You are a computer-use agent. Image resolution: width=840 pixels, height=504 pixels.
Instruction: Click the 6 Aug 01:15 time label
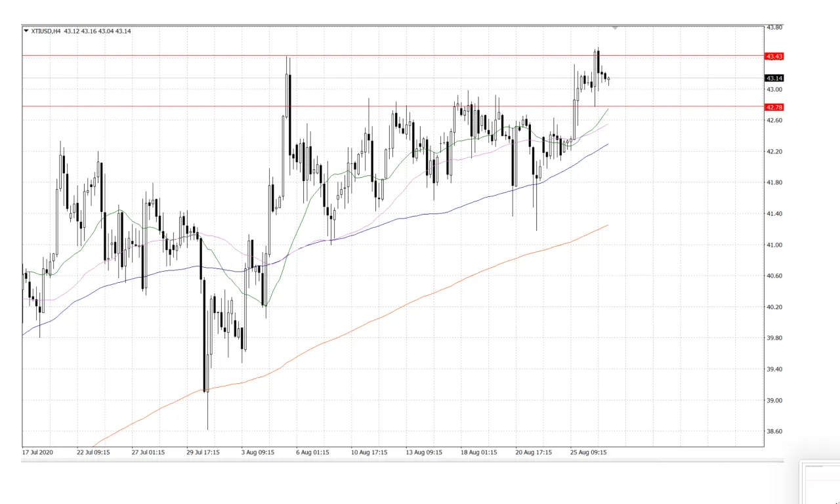point(313,452)
